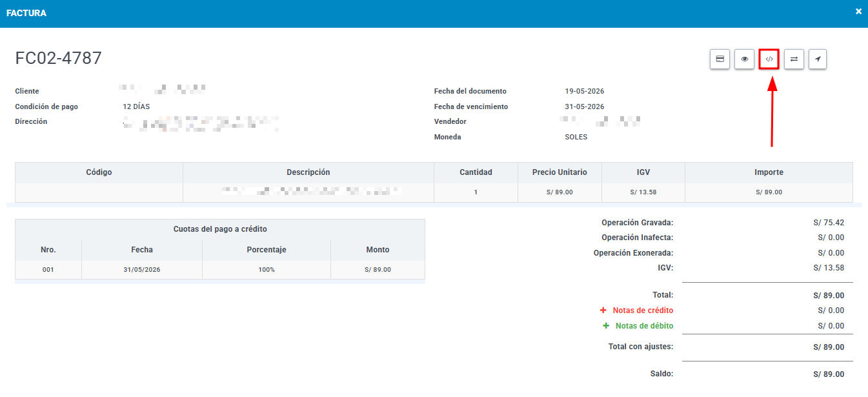Click the Cantidad column header
Viewport: 868px width, 397px height.
tap(476, 172)
